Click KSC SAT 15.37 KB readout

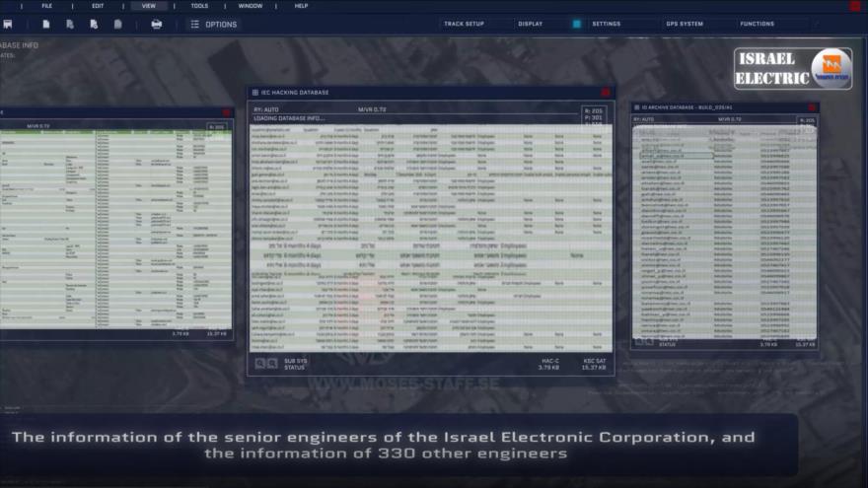tap(594, 364)
